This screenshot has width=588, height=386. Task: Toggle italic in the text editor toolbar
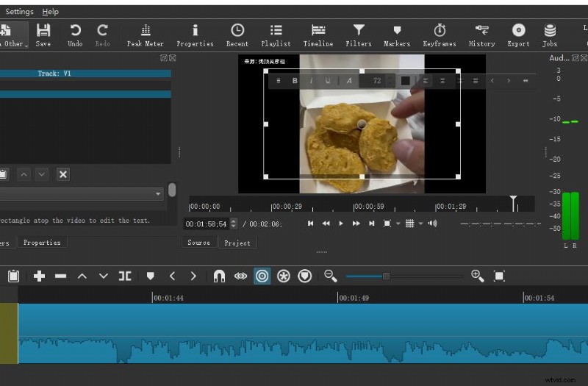coord(311,81)
